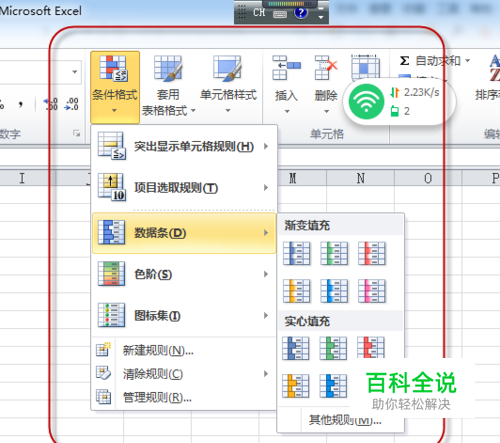Open 套用表格格式 table format gallery

click(168, 87)
